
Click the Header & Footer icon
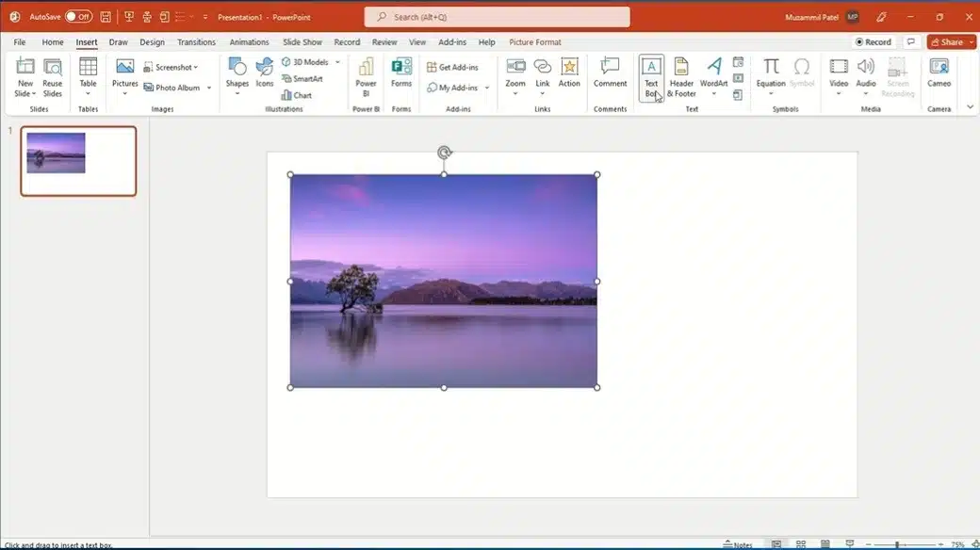coord(681,75)
